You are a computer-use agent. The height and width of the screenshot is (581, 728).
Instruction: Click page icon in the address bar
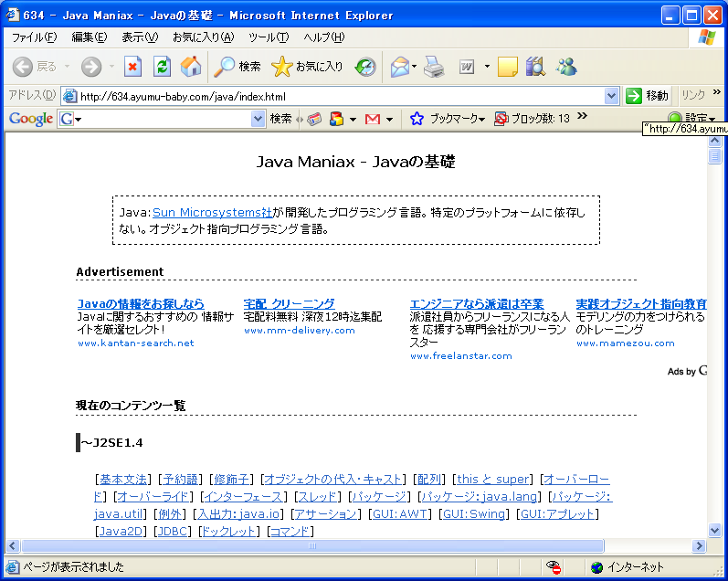pos(69,96)
